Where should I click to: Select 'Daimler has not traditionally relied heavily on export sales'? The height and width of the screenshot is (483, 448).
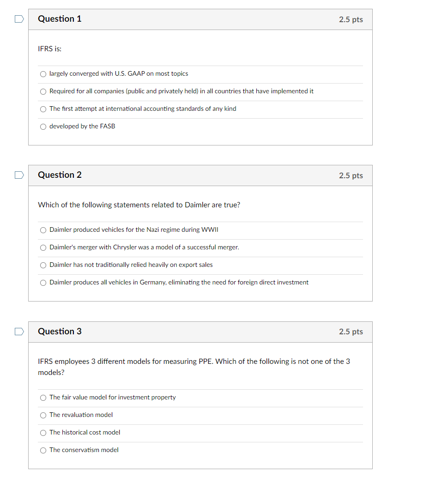(x=43, y=265)
